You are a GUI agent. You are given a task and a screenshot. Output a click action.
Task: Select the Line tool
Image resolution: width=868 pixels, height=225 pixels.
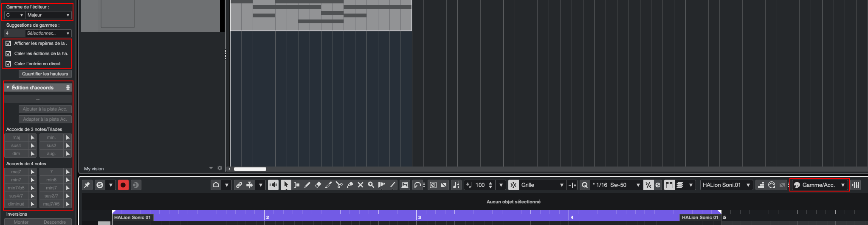393,185
